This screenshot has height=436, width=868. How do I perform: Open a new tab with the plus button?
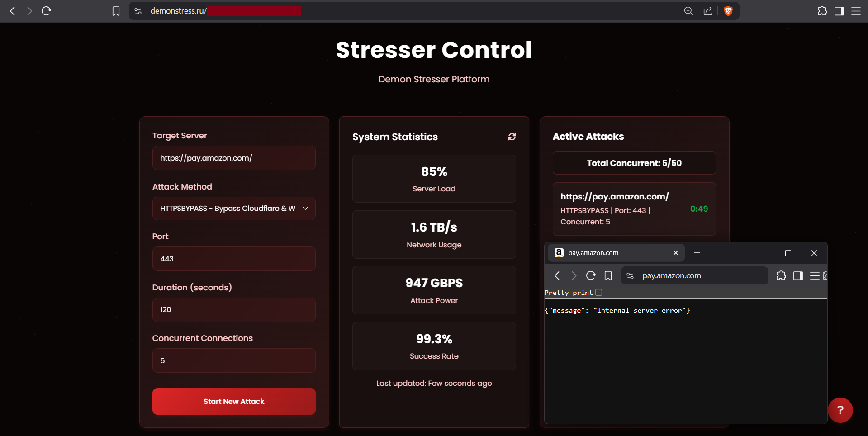697,253
